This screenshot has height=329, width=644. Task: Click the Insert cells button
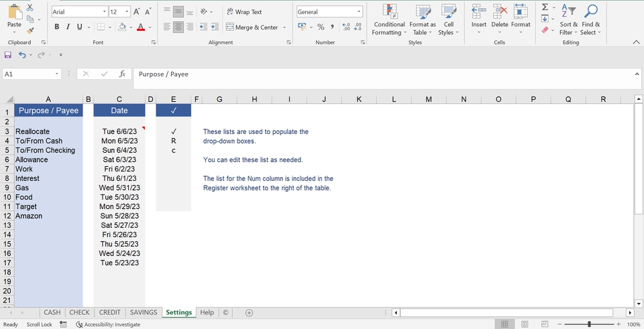point(479,19)
